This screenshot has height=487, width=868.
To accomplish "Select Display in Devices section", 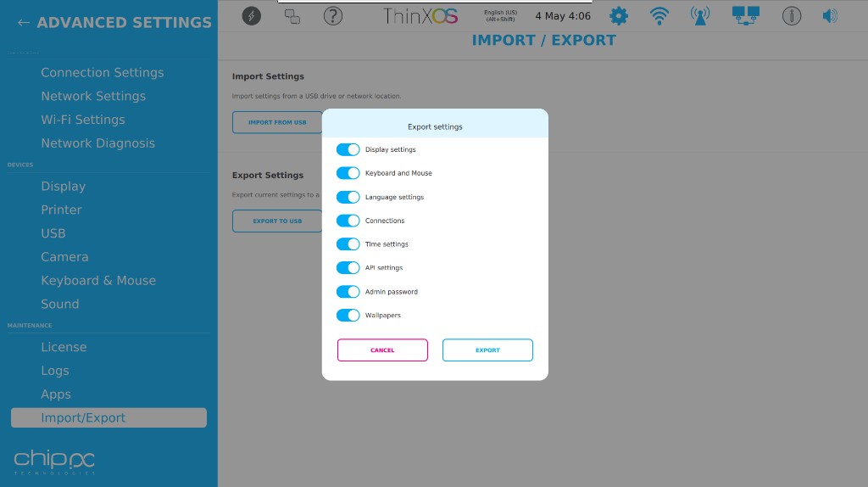I will pos(63,186).
